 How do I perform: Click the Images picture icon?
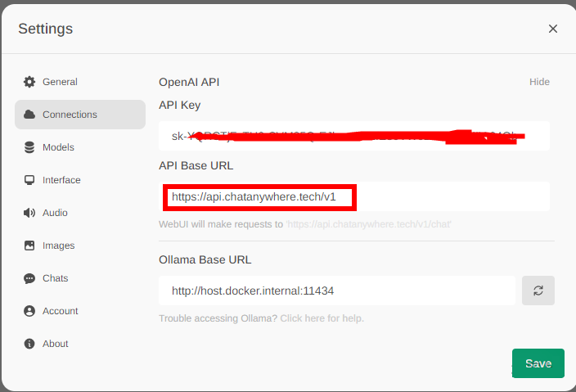pyautogui.click(x=29, y=246)
